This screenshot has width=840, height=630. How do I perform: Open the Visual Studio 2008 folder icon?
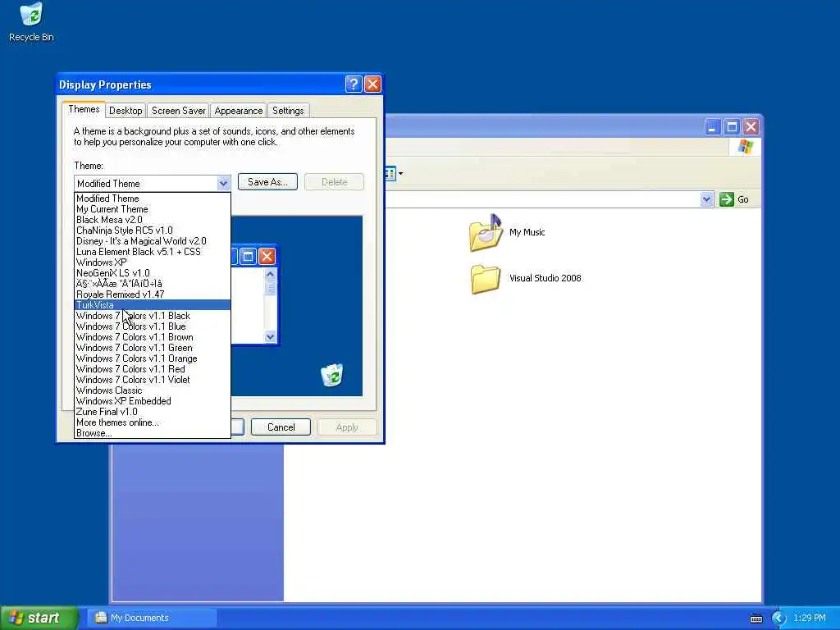click(x=486, y=279)
